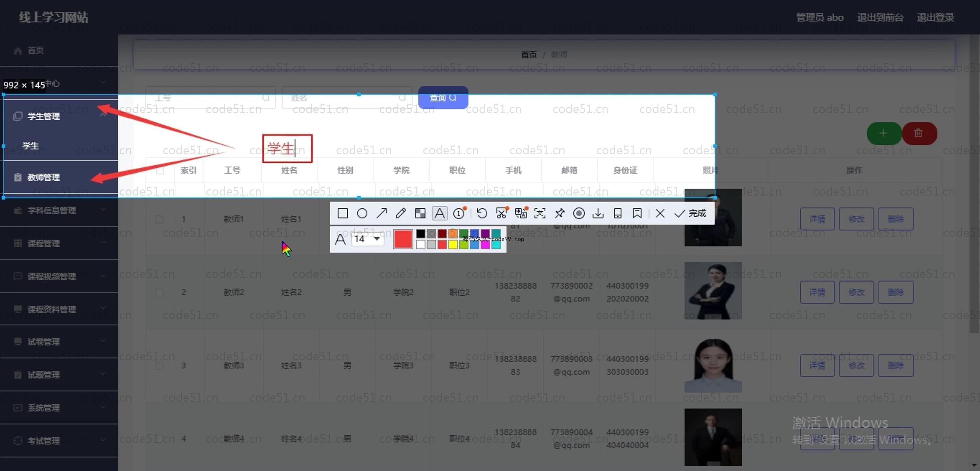
Task: Pick the black color swatch
Action: click(420, 234)
